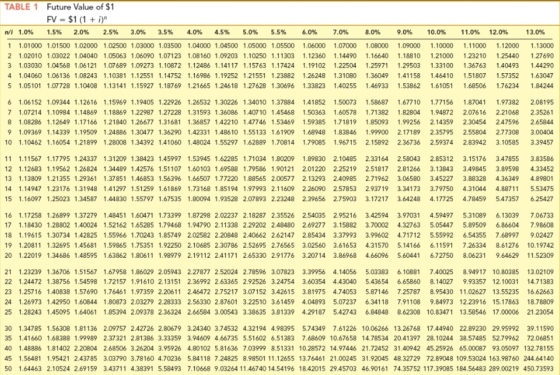
Task: Select the 5.5% column header
Action: [278, 32]
